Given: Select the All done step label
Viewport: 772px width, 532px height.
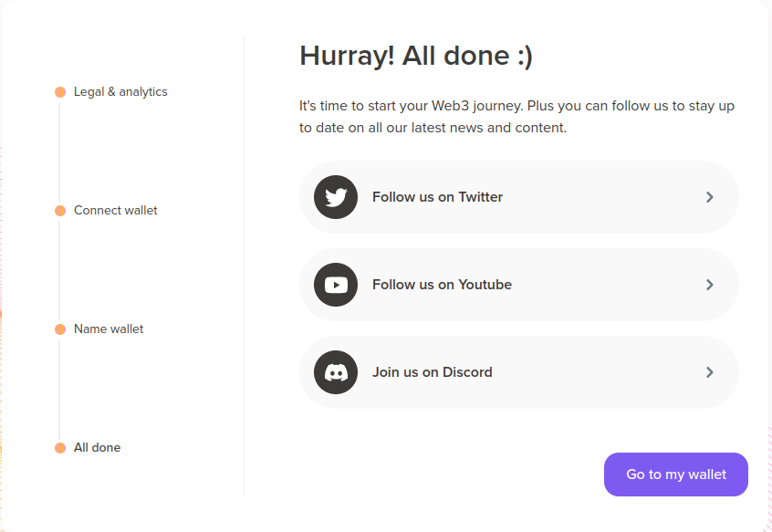Looking at the screenshot, I should (97, 448).
